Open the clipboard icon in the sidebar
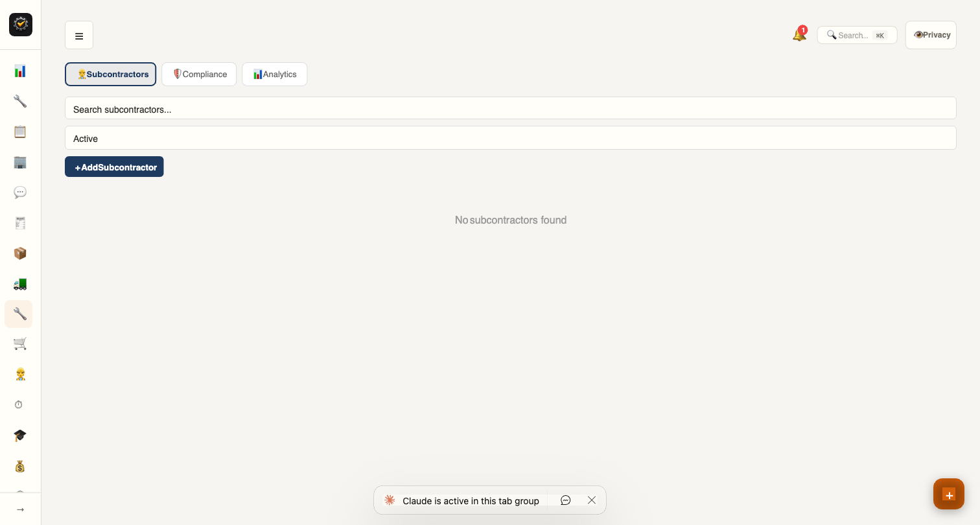980x525 pixels. point(20,132)
